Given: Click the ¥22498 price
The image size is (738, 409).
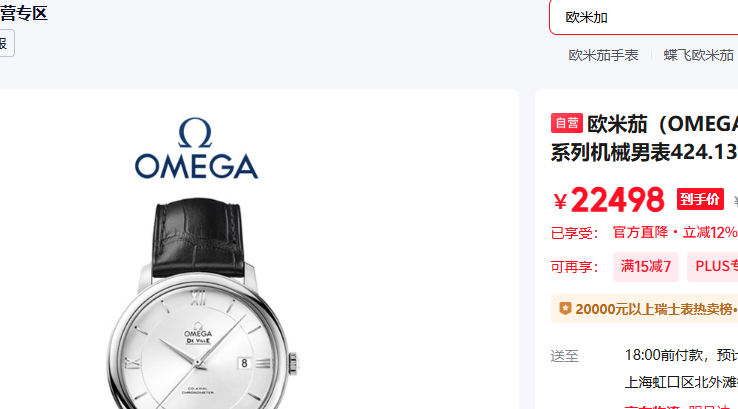Looking at the screenshot, I should (609, 200).
